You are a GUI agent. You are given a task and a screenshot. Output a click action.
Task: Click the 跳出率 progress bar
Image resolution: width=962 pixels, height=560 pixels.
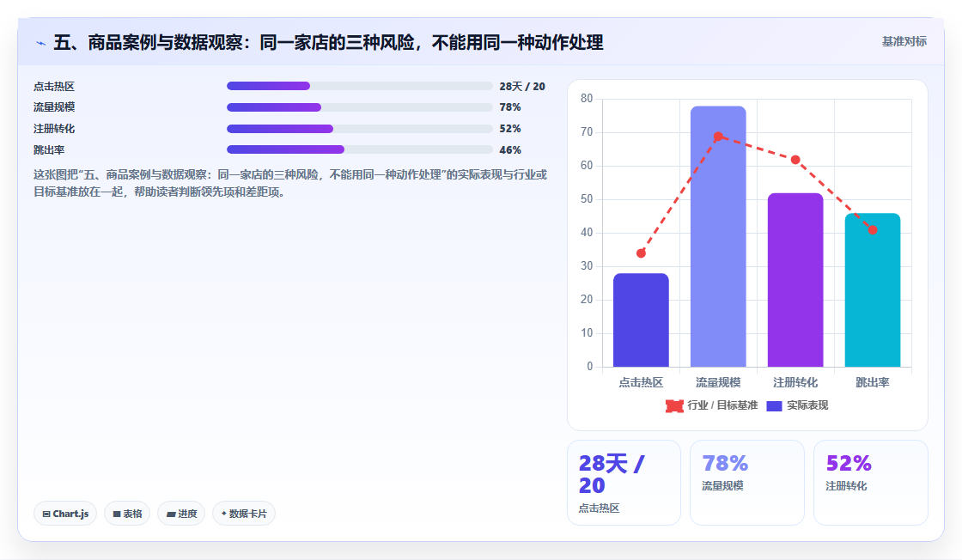(x=360, y=149)
